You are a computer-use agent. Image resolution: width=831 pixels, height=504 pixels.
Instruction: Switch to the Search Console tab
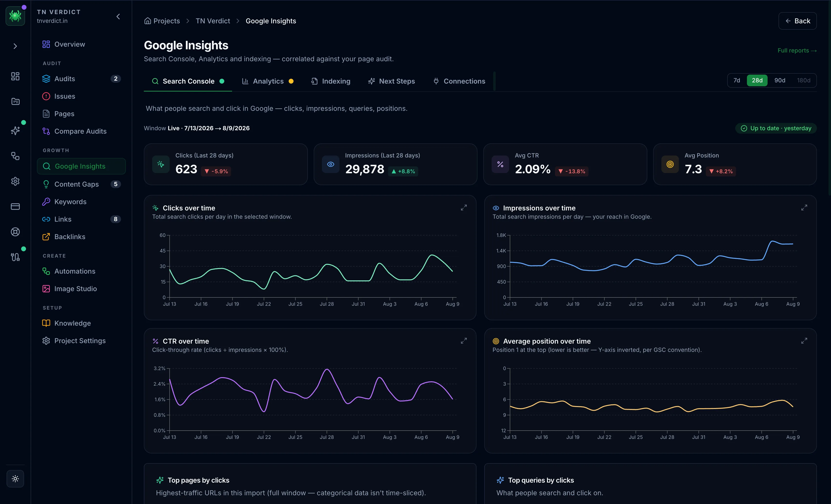pos(188,81)
